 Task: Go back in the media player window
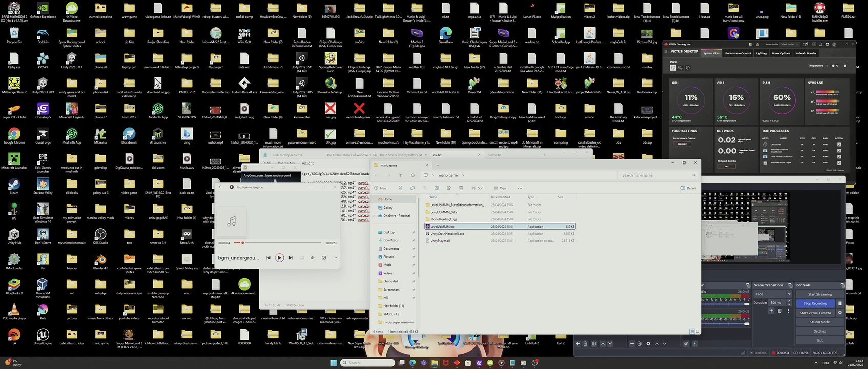click(x=221, y=187)
